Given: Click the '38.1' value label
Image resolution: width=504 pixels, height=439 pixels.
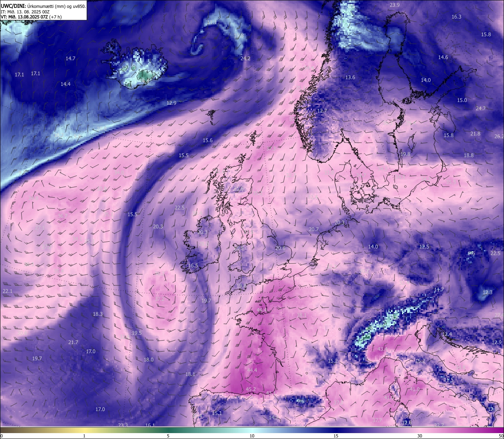Looking at the screenshot, I should 302,315.
